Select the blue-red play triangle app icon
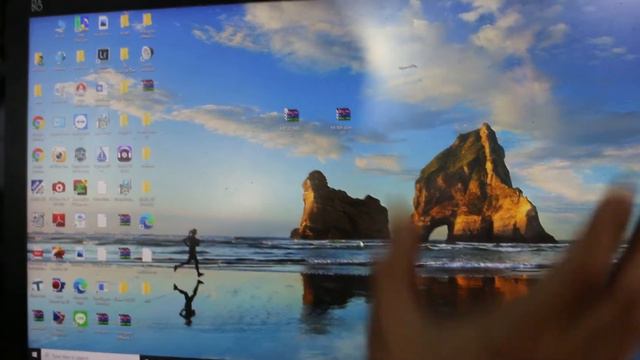Image resolution: width=640 pixels, height=360 pixels. pos(59,317)
